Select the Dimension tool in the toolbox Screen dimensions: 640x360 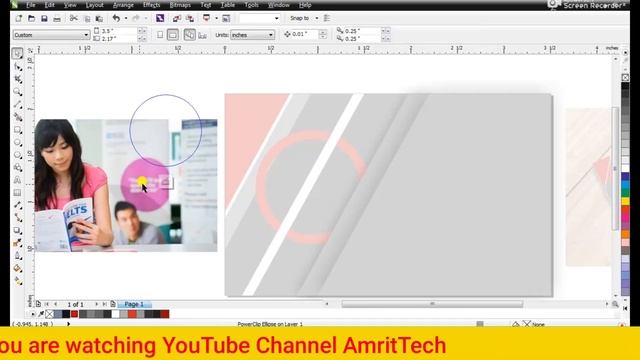pos(18,205)
